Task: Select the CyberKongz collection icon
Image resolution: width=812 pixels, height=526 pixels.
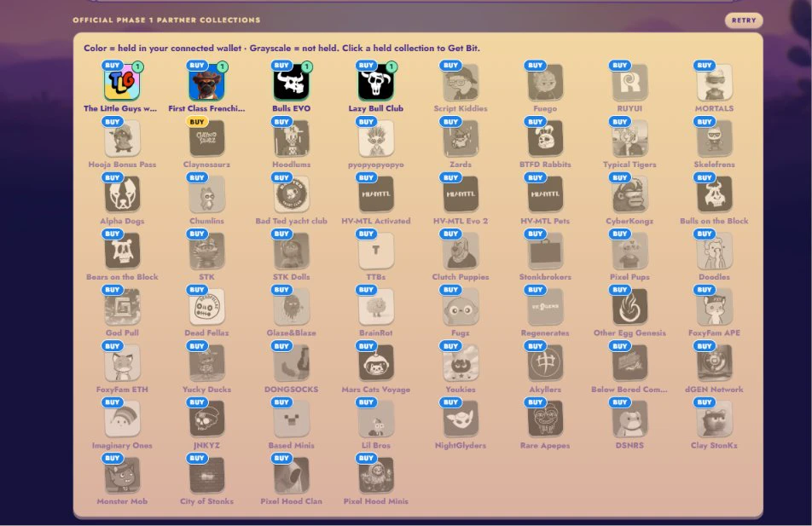Action: [629, 194]
